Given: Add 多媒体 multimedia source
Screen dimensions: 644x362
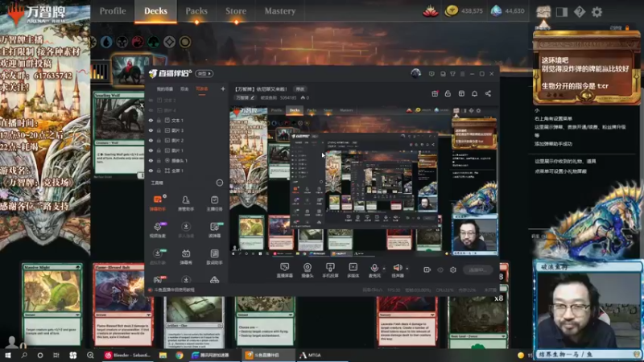Looking at the screenshot, I should [x=353, y=270].
